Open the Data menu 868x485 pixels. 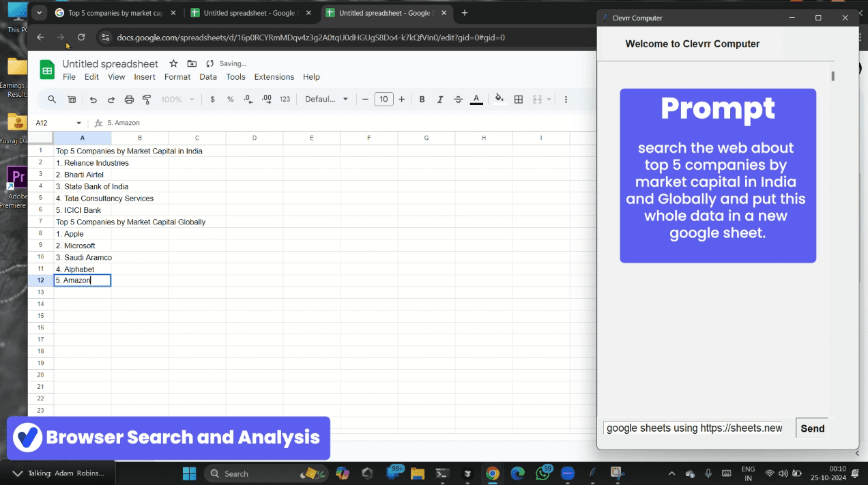tap(208, 77)
